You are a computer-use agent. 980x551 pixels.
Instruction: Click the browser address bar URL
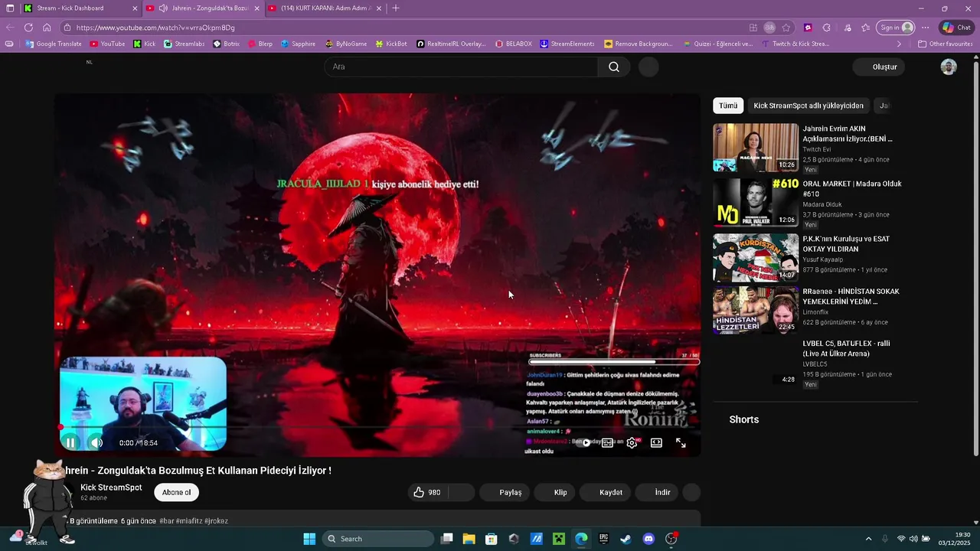(x=155, y=28)
